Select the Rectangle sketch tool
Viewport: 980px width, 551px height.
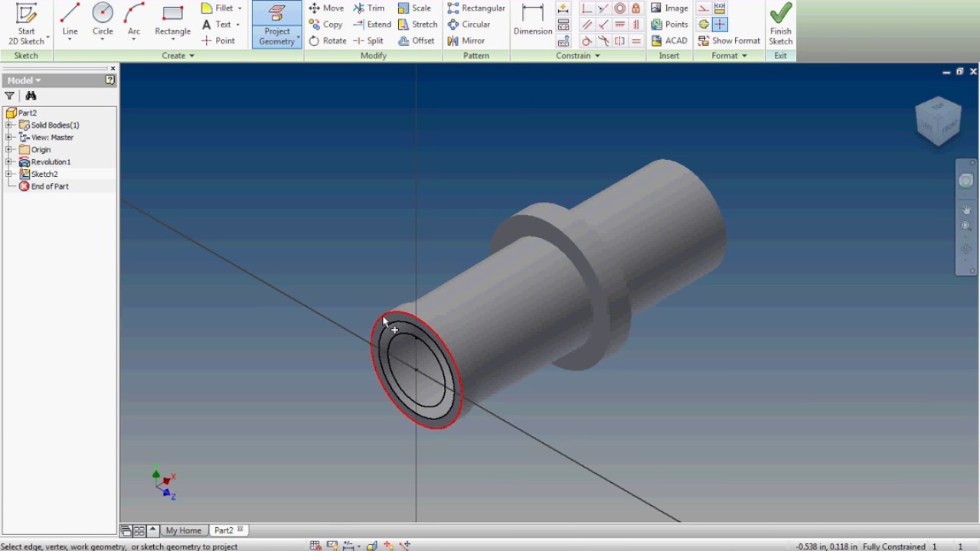click(172, 21)
